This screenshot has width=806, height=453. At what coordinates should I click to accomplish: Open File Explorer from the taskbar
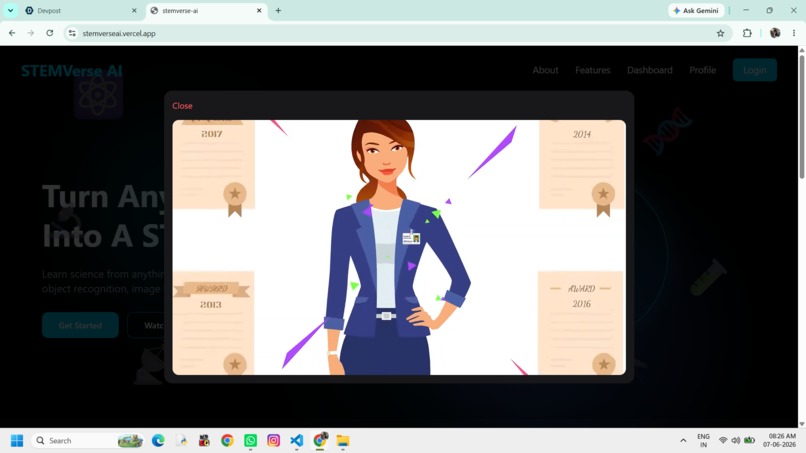pos(343,441)
